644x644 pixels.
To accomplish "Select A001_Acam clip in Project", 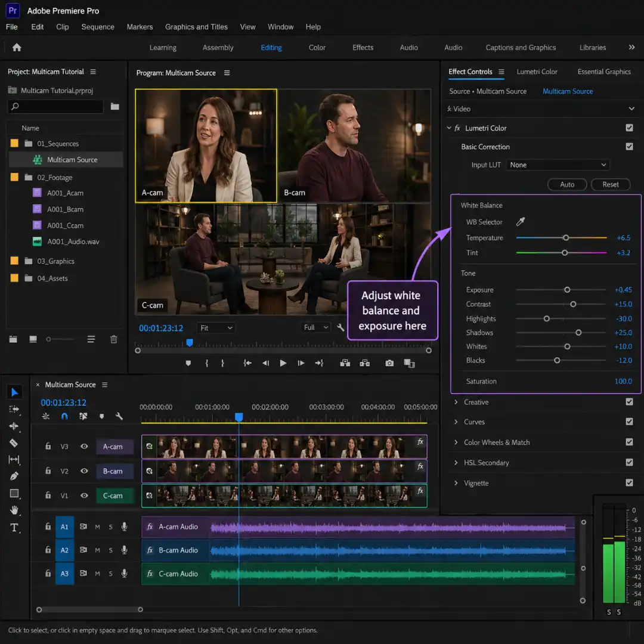I will coord(66,193).
